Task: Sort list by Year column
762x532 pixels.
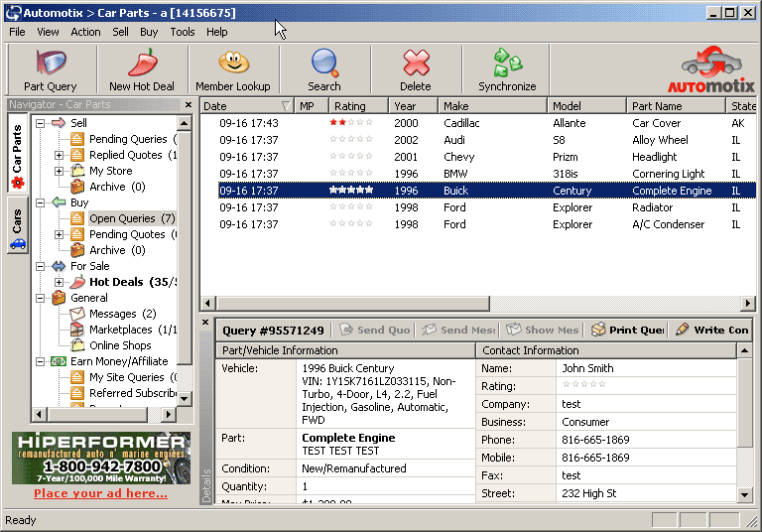Action: (413, 106)
